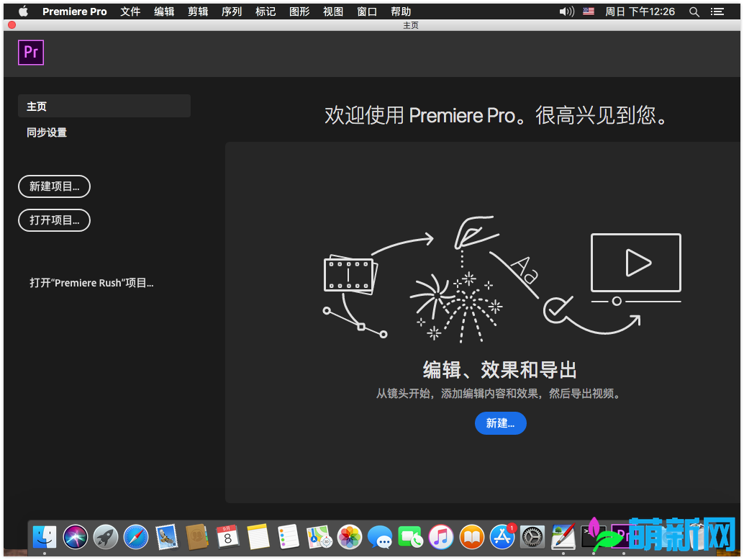This screenshot has height=560, width=744.
Task: Click the menu bar clock 周日 下午12:26
Action: pyautogui.click(x=640, y=12)
